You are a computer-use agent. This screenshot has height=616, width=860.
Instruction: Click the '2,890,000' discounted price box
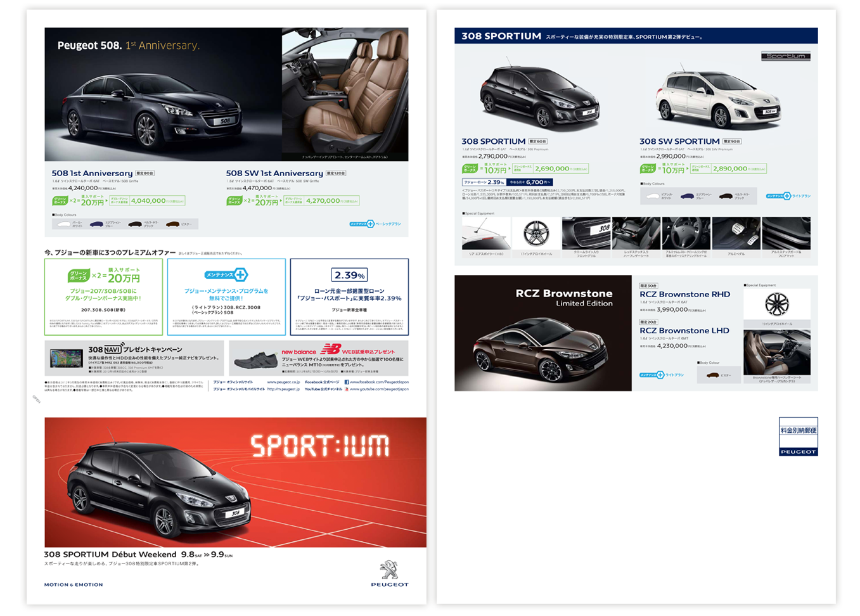click(x=729, y=169)
